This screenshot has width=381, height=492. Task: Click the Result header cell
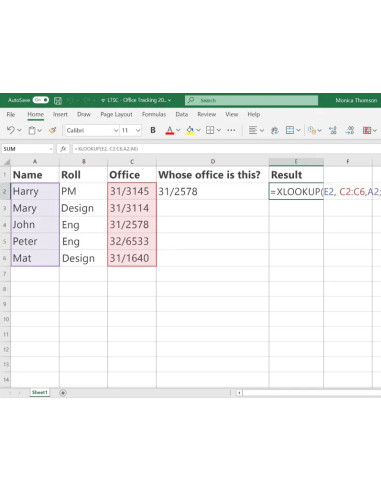[296, 175]
